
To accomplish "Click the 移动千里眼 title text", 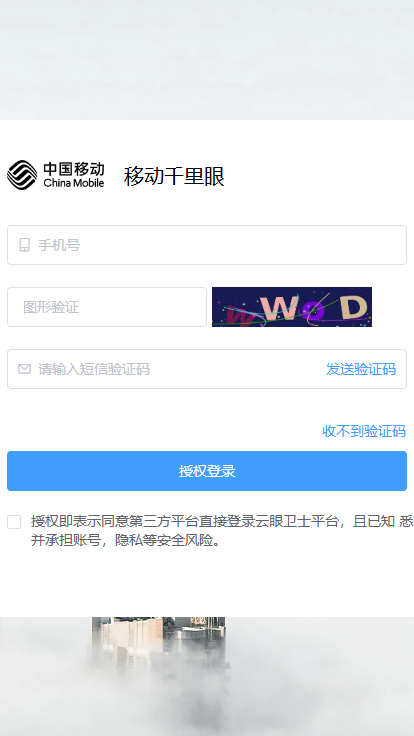I will (174, 176).
